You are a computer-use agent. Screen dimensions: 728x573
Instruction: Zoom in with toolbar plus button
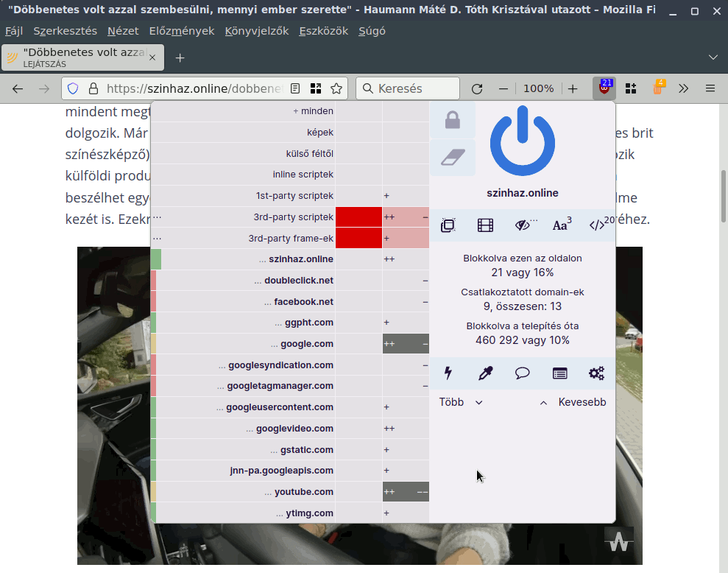pos(573,88)
